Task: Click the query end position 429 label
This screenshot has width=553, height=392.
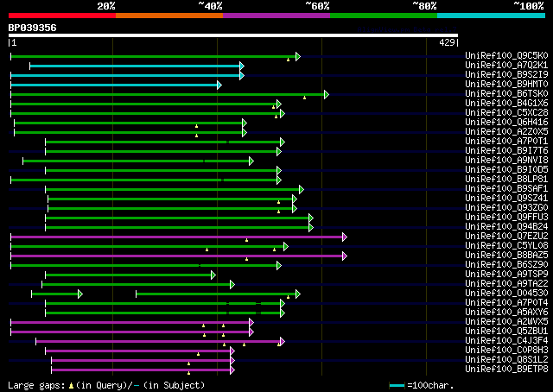Action: point(447,42)
